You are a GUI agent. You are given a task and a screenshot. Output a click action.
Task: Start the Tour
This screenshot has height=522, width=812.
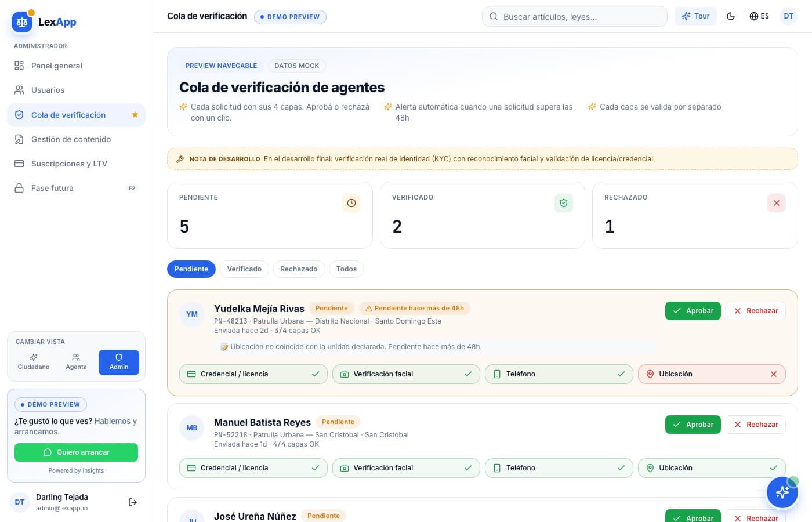pyautogui.click(x=695, y=16)
